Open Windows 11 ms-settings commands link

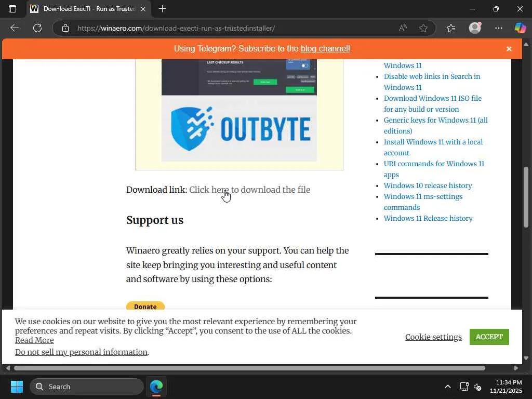(x=423, y=202)
